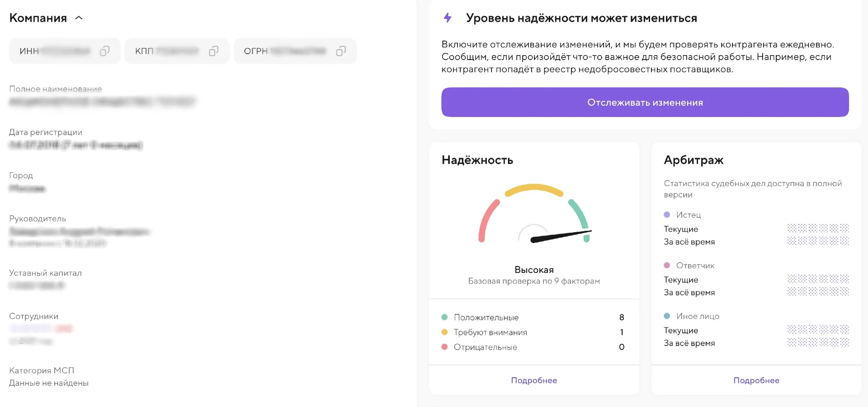Image resolution: width=868 pixels, height=407 pixels.
Task: Click blue dot beside Иное лицо
Action: click(667, 316)
